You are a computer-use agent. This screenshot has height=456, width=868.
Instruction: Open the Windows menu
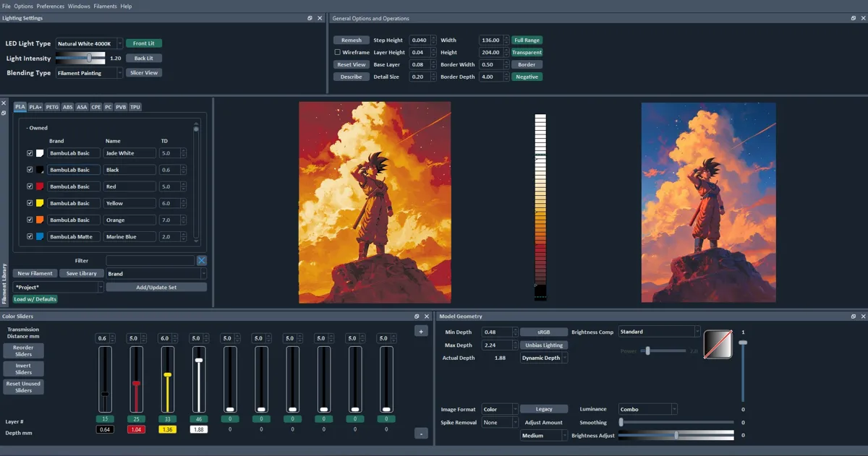[79, 6]
